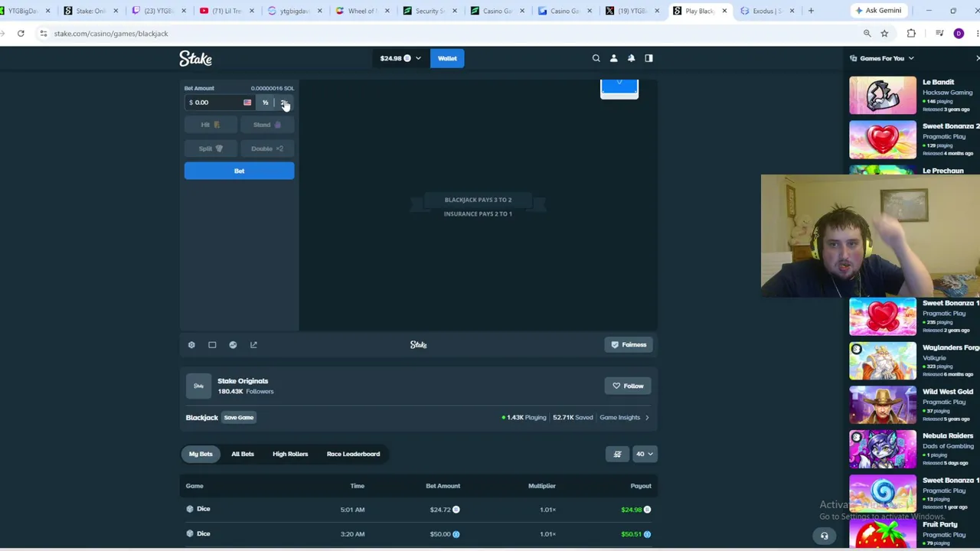Open blackjack game settings gear
This screenshot has height=551, width=980.
pyautogui.click(x=191, y=345)
